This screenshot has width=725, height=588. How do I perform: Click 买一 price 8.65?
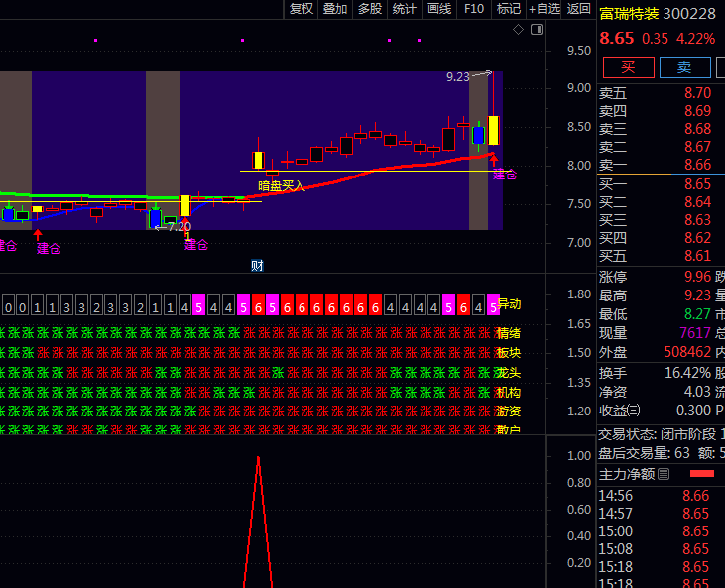click(697, 184)
